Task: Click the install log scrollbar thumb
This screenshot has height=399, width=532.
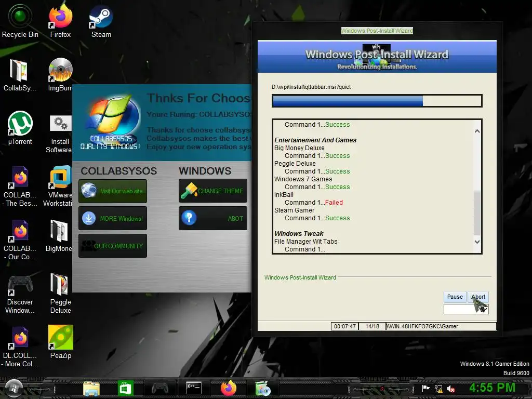Action: (477, 212)
